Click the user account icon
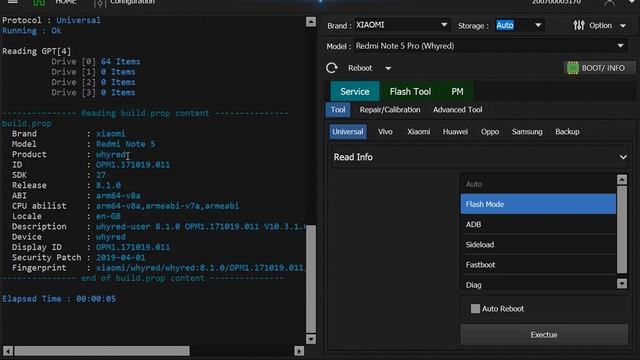This screenshot has width=640, height=360. click(x=609, y=2)
